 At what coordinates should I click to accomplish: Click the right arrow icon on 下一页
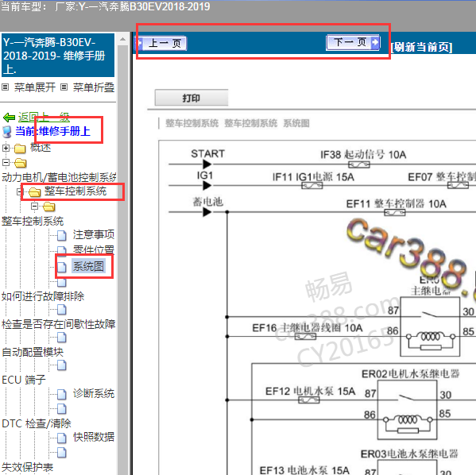click(375, 42)
